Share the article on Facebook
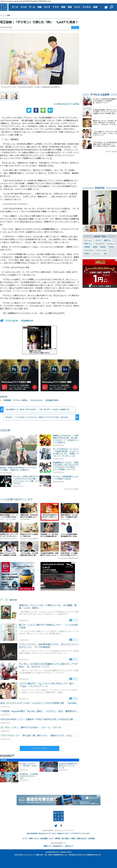Screen dimensions: 117x868 (x=36, y=110)
